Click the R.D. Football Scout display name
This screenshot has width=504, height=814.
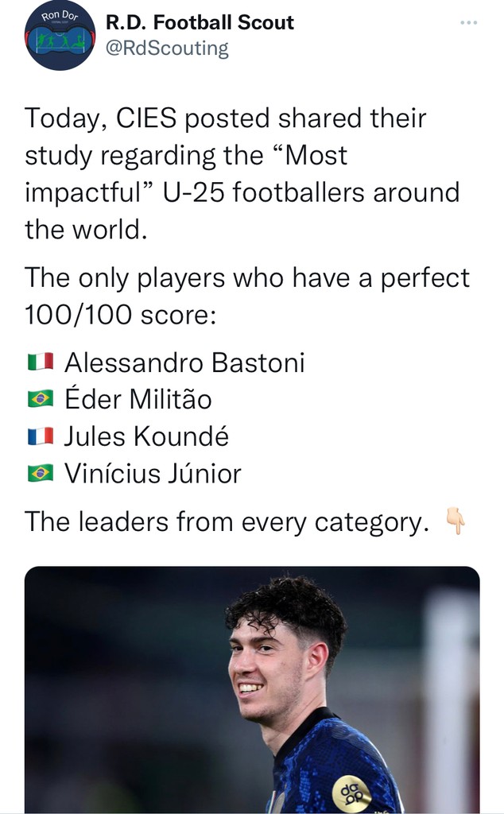click(x=200, y=21)
